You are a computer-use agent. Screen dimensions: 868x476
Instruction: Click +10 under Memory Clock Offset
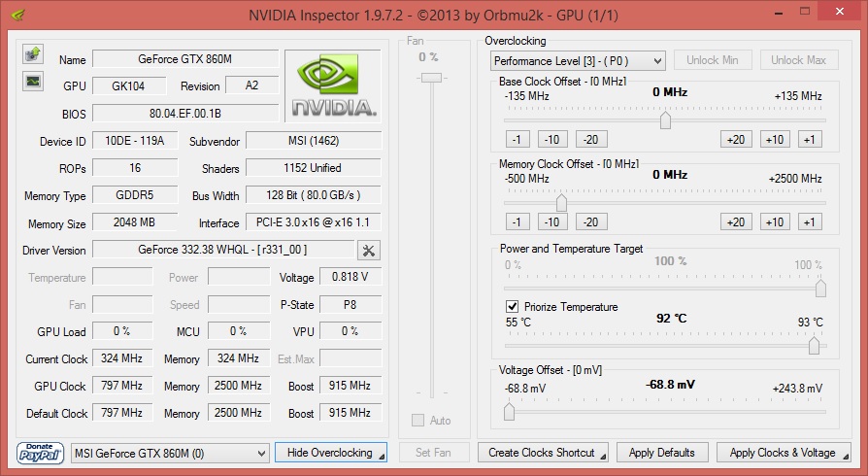[x=775, y=221]
